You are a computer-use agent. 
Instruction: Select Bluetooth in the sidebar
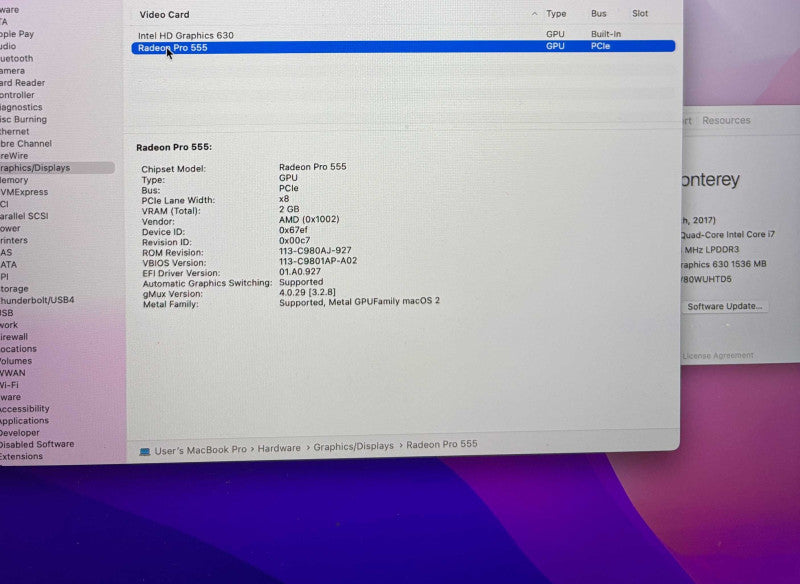(x=16, y=59)
